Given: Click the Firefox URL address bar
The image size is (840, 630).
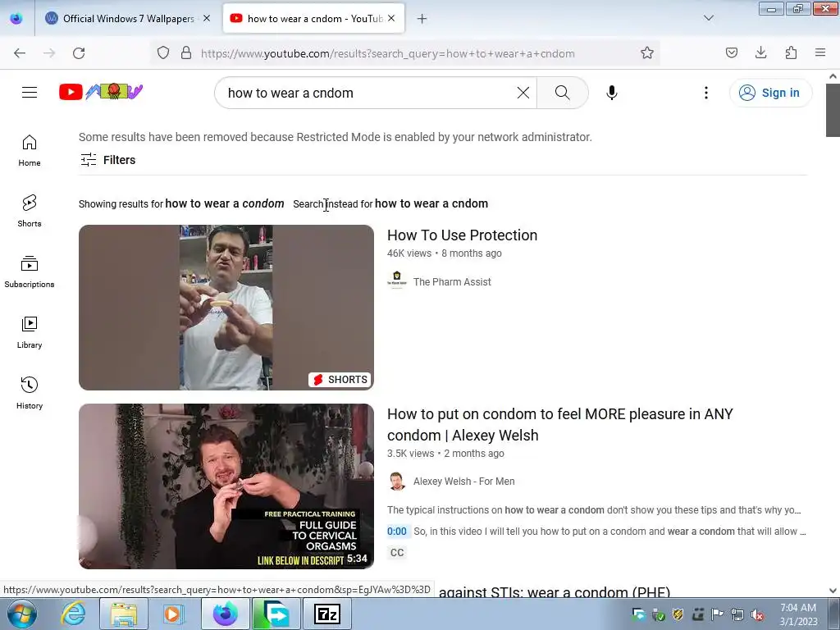Looking at the screenshot, I should pyautogui.click(x=407, y=53).
